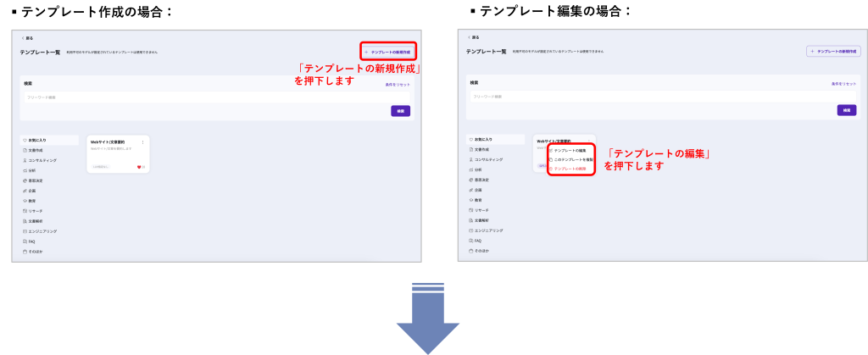Click FAQ icon in right screenshot sidebar
Screen dimensions: 868x355
click(470, 241)
